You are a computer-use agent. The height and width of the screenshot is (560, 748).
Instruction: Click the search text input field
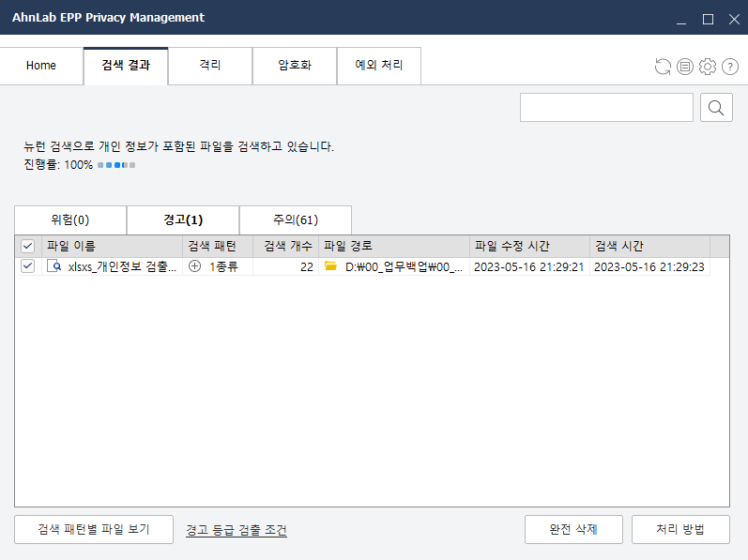(x=606, y=108)
